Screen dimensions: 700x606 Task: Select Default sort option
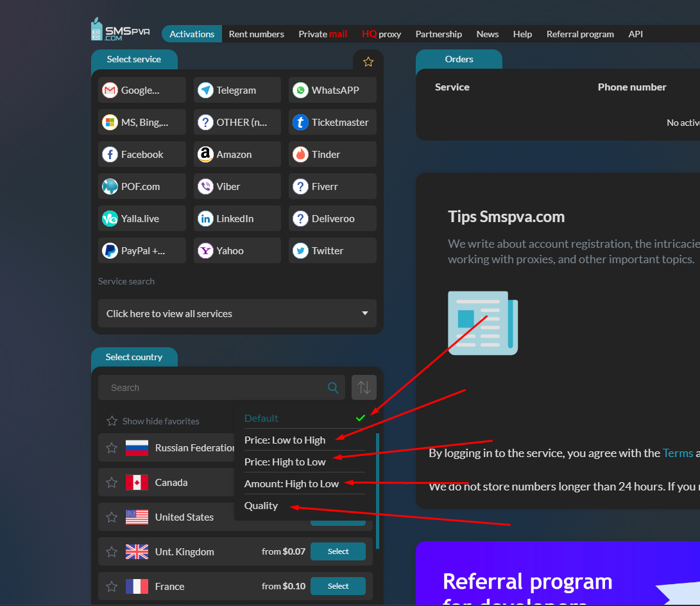(305, 419)
